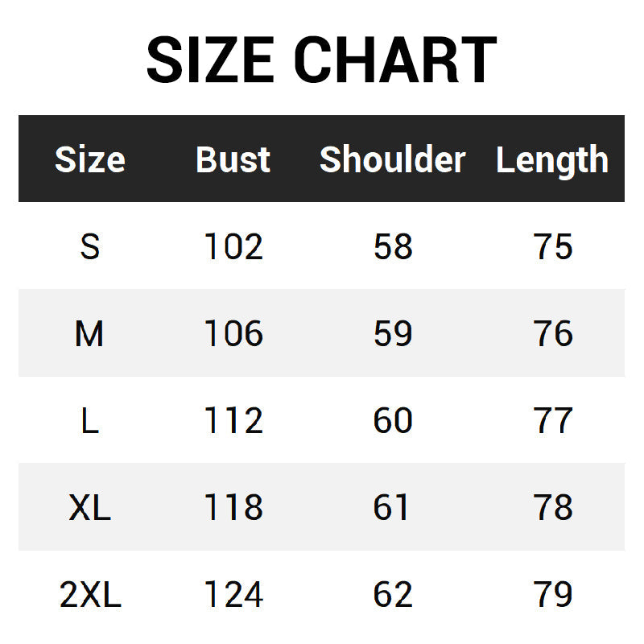Click bust value 124
This screenshot has width=644, height=644.
click(233, 595)
